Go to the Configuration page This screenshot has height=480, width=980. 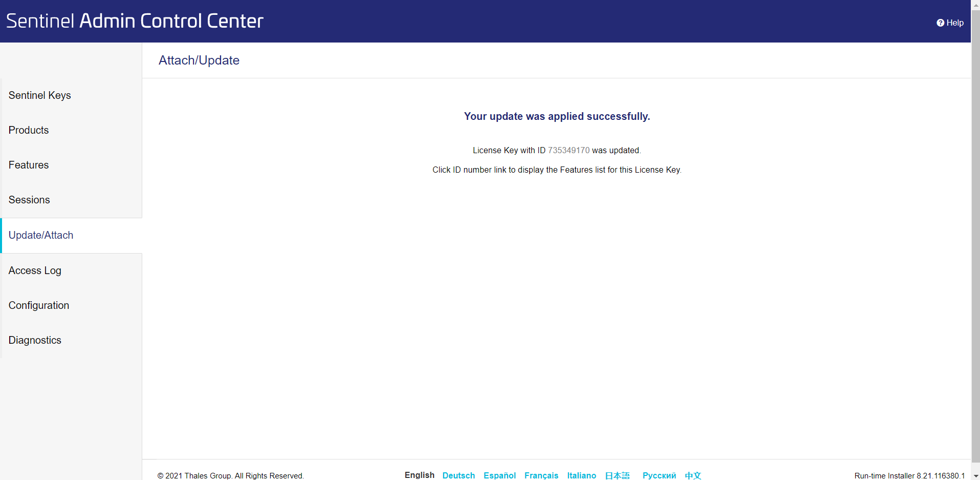[39, 306]
